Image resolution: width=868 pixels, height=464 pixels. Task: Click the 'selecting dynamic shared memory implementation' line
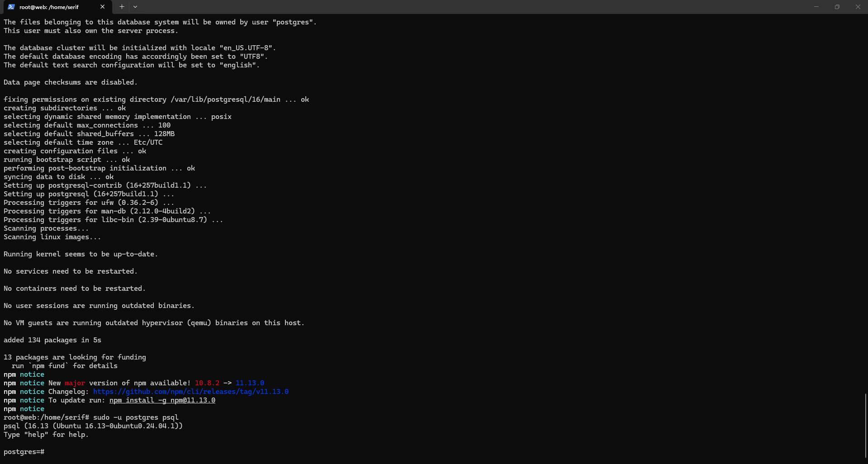118,117
